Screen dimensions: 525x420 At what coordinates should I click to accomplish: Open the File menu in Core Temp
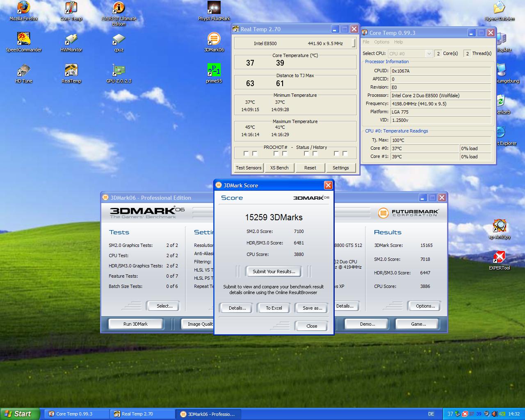[x=366, y=42]
